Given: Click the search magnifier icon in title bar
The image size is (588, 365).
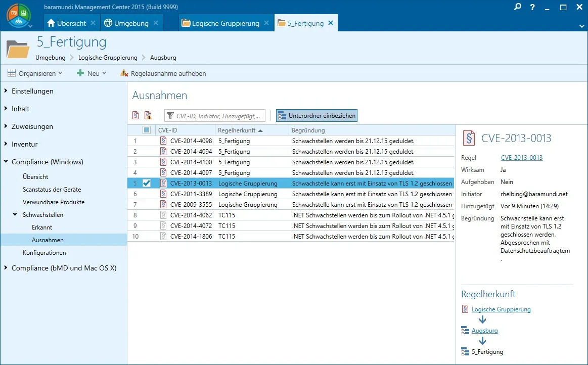Looking at the screenshot, I should coord(518,7).
